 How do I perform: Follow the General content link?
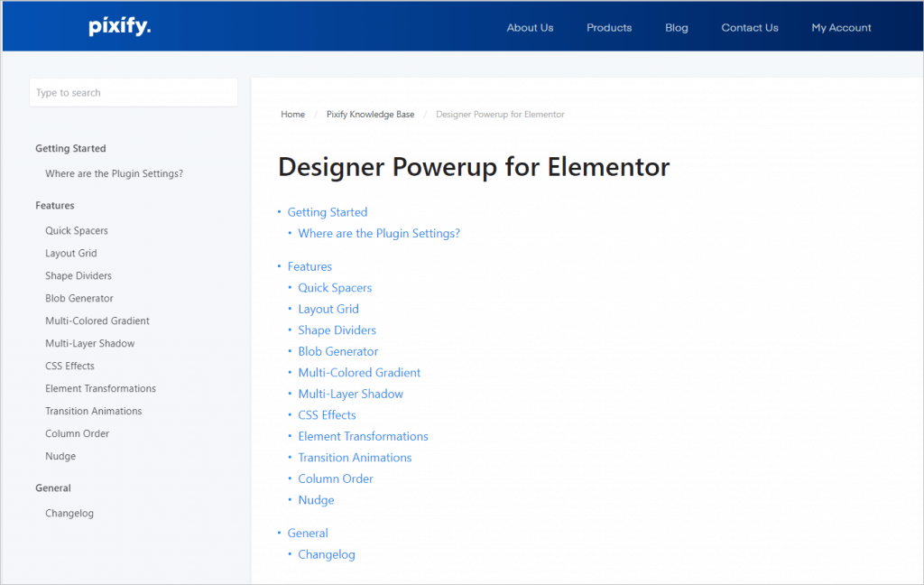308,534
